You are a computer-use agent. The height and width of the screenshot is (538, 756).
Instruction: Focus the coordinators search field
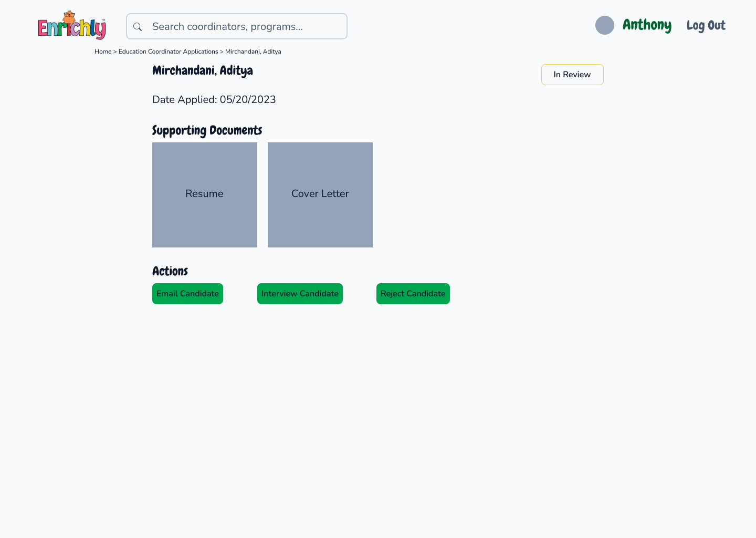pyautogui.click(x=237, y=26)
